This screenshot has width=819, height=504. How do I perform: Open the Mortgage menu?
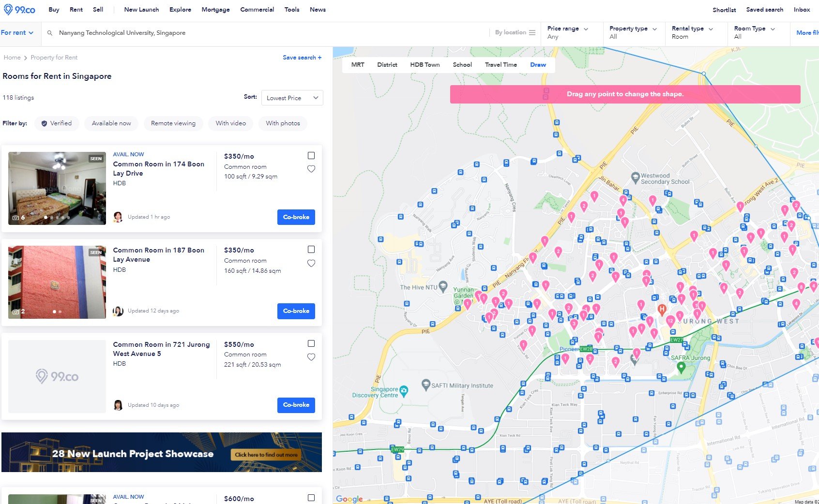tap(215, 10)
